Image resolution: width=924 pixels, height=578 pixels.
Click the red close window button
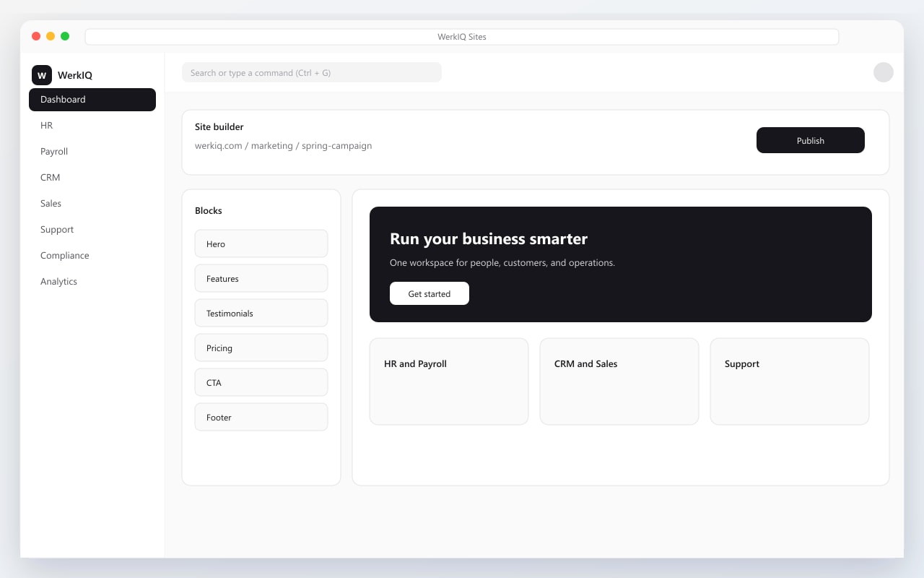click(x=36, y=36)
